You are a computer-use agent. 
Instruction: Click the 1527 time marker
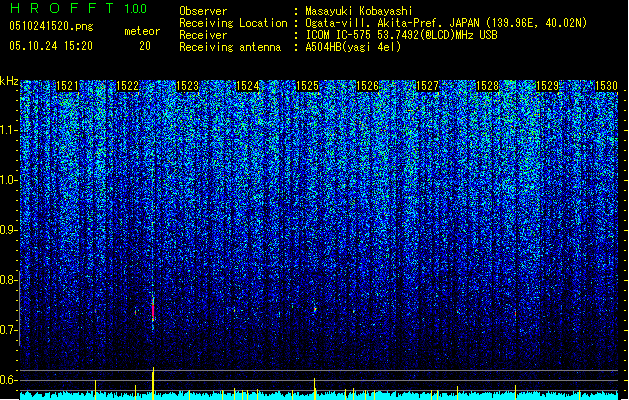(428, 86)
